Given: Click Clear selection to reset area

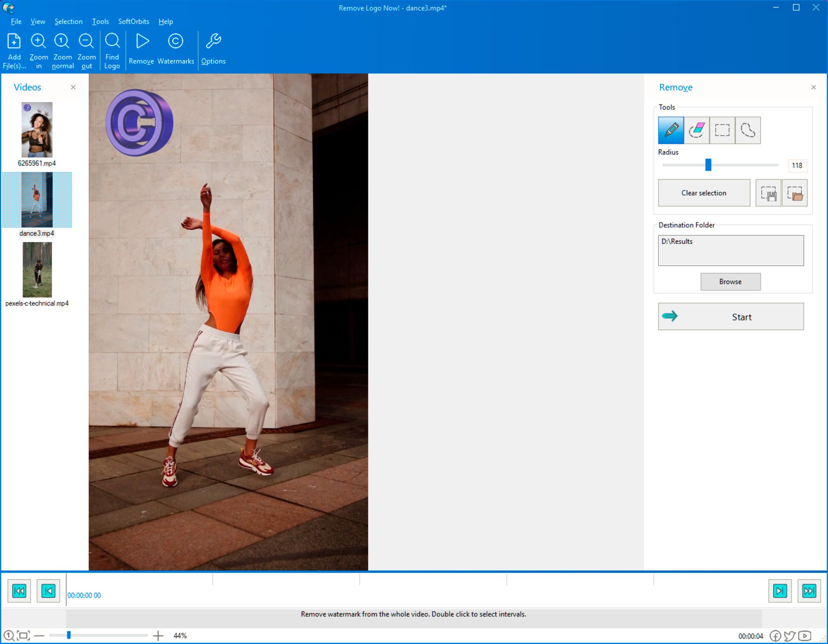Looking at the screenshot, I should 704,193.
